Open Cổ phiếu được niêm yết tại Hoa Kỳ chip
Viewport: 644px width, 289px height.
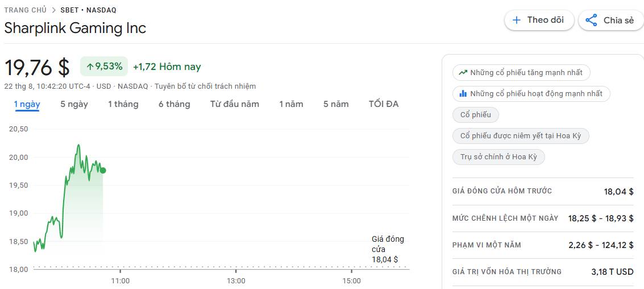(521, 136)
